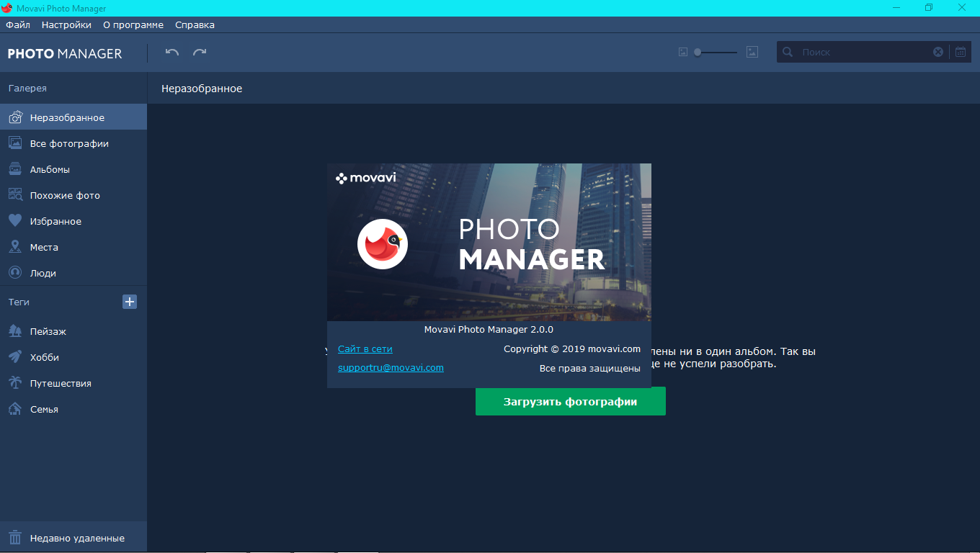The width and height of the screenshot is (980, 553).
Task: Open the Справка menu
Action: (195, 24)
